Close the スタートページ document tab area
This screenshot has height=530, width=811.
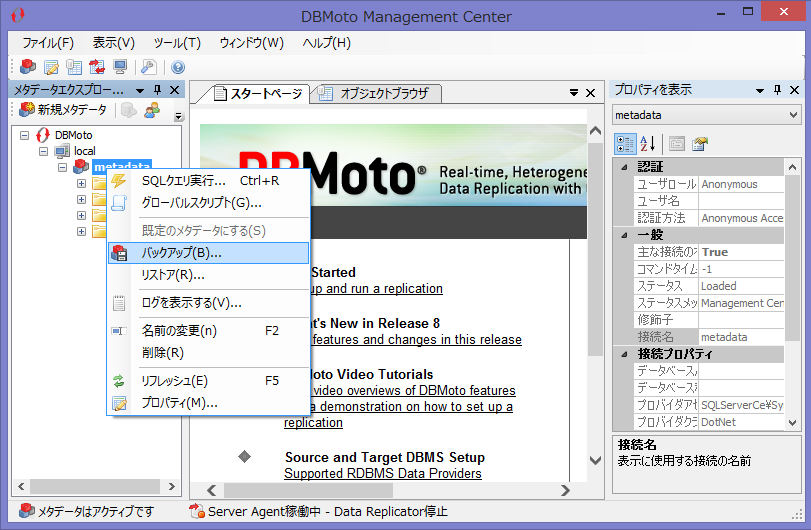coord(590,93)
